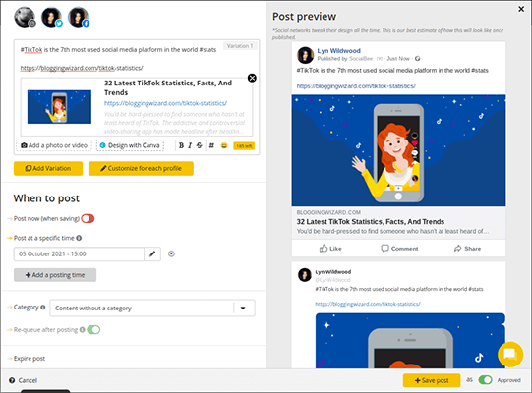
Task: Close the post editor dialog
Action: (x=521, y=9)
